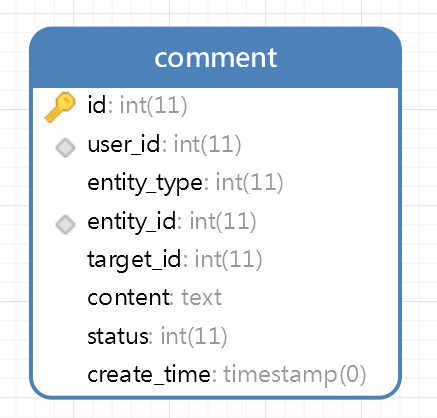Select the content column row
The width and height of the screenshot is (437, 418).
215,298
